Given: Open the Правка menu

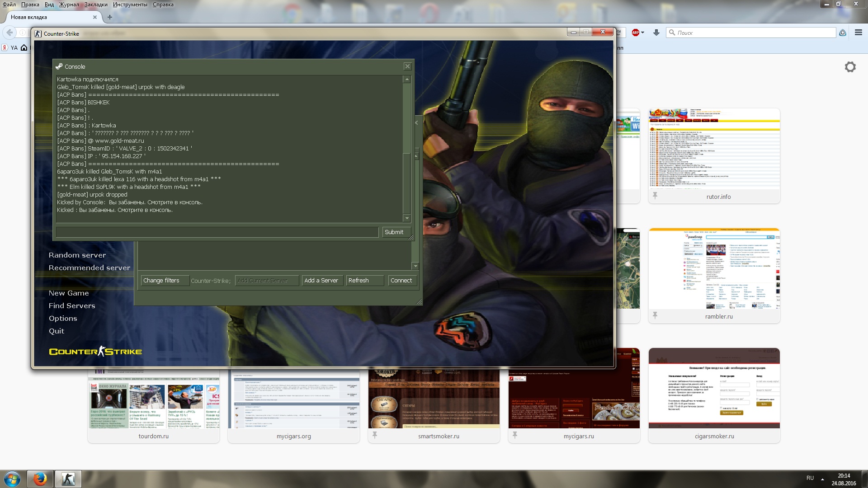Looking at the screenshot, I should [30, 5].
